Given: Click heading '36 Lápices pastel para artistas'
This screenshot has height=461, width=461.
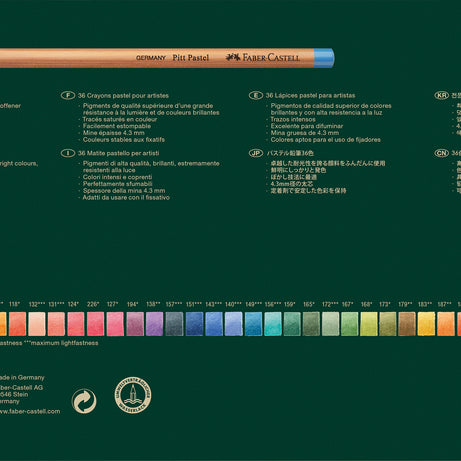Looking at the screenshot, I should (x=310, y=96).
